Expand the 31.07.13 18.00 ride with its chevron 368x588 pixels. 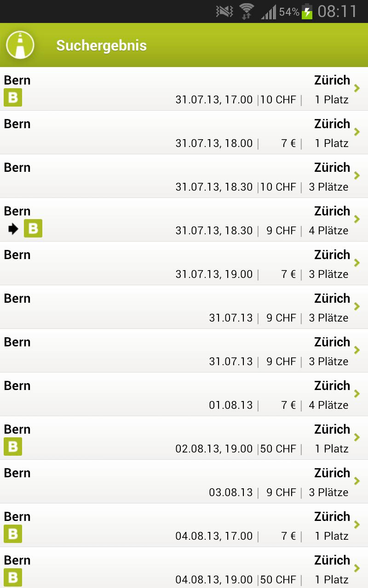[357, 132]
